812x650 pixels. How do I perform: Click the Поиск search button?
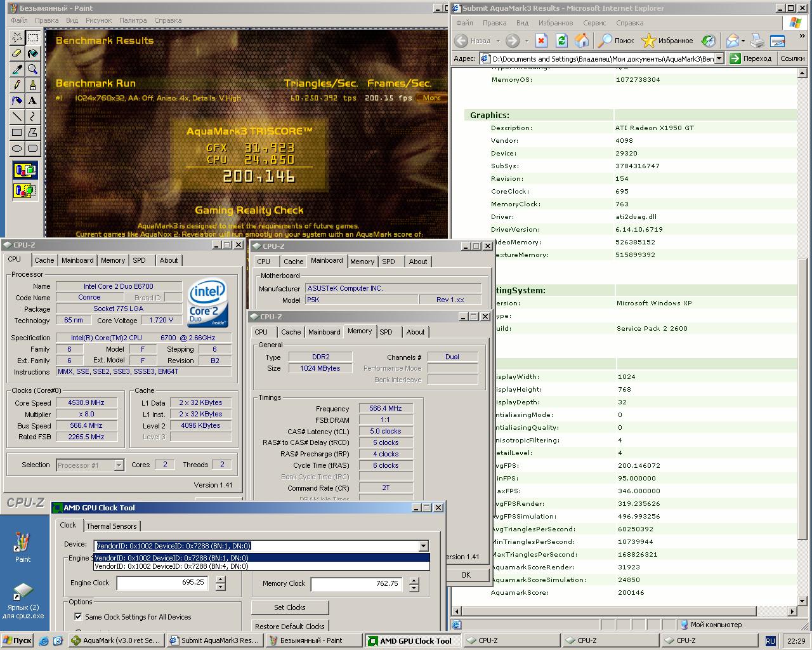pyautogui.click(x=616, y=41)
